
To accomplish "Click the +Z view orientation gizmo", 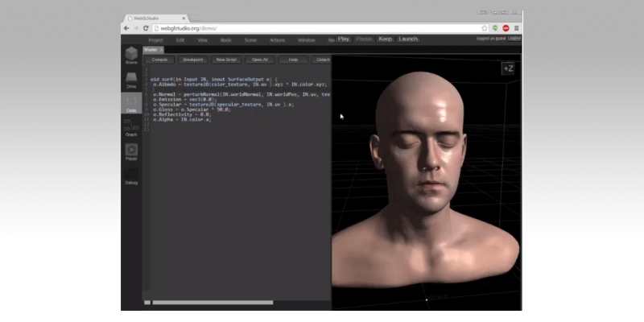I will (508, 69).
